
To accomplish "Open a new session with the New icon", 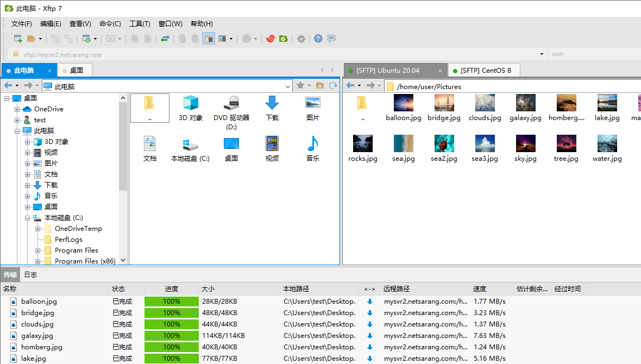I will (17, 39).
